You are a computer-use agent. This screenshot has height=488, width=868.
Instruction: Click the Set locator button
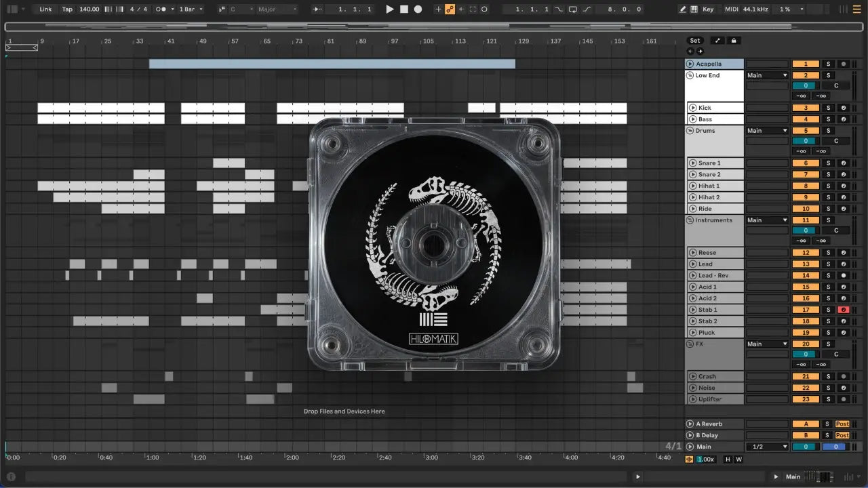coord(695,41)
